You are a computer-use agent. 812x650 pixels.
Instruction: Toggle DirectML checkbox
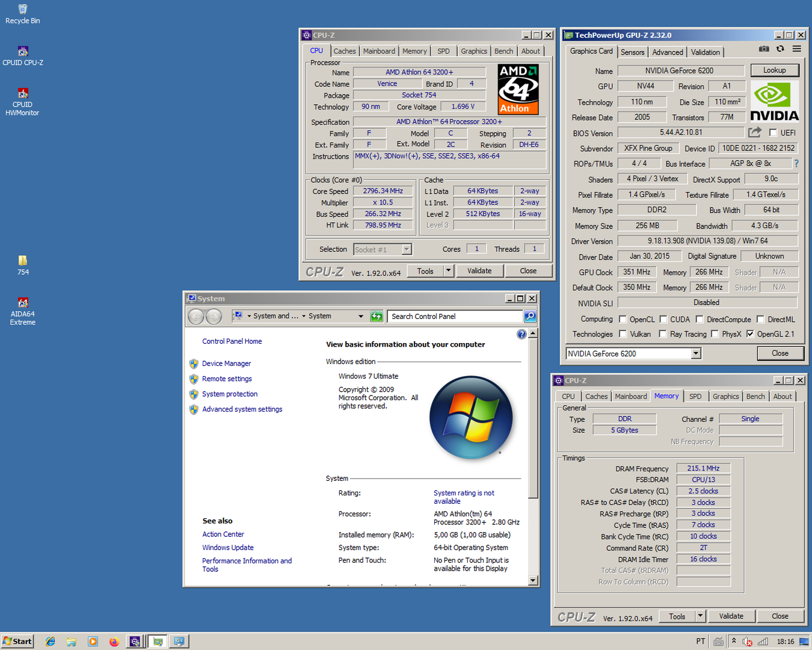click(x=760, y=320)
